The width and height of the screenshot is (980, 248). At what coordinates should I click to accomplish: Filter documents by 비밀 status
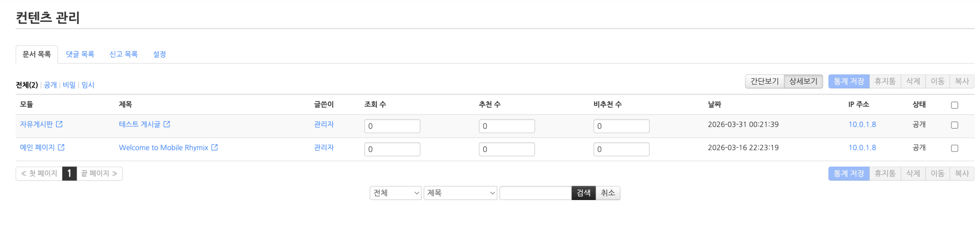point(69,85)
